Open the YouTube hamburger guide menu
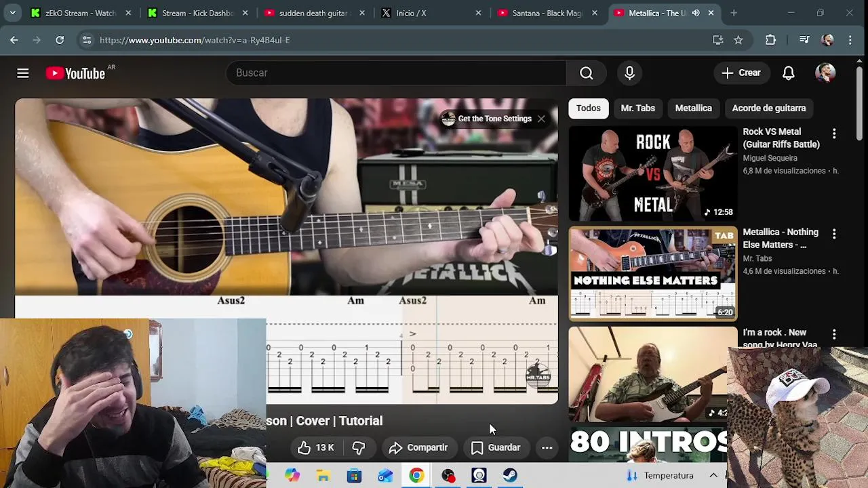The image size is (868, 488). (23, 73)
